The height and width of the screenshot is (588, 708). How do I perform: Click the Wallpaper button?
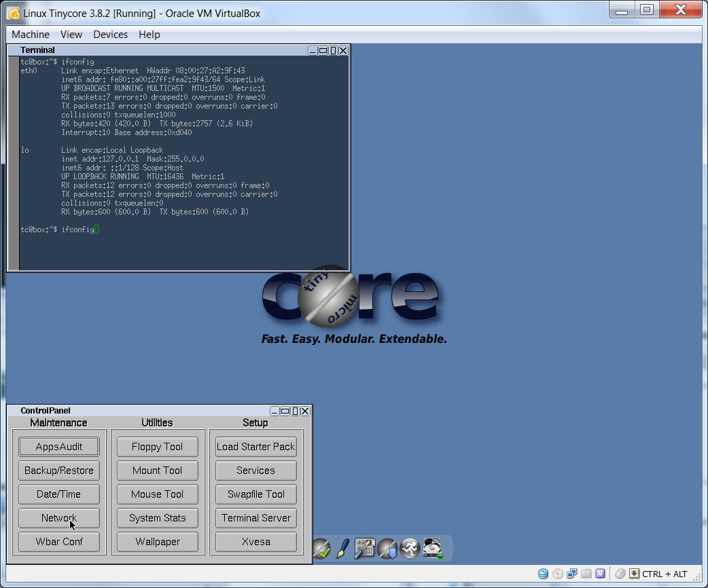tap(158, 542)
